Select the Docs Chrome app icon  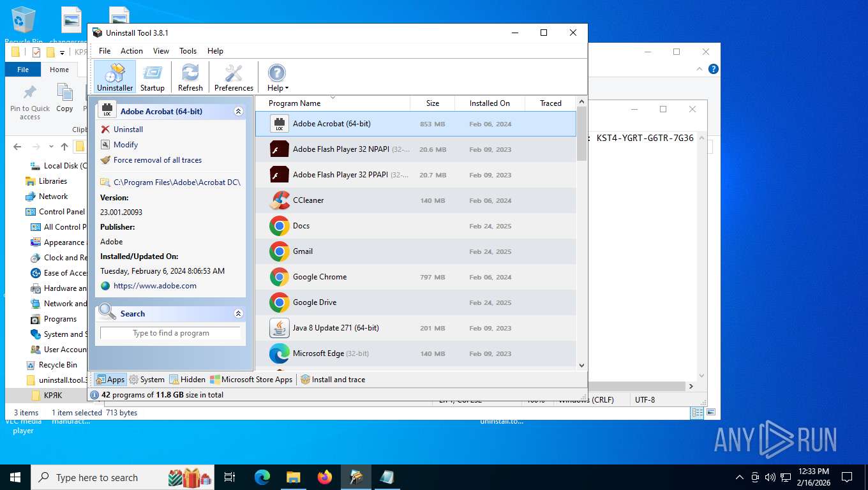pyautogui.click(x=280, y=226)
